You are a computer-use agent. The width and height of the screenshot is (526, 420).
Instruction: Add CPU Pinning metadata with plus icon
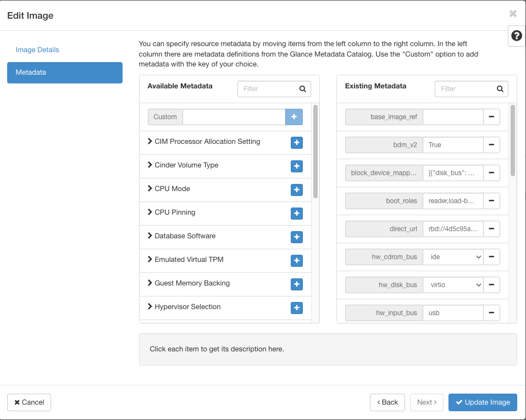tap(296, 213)
